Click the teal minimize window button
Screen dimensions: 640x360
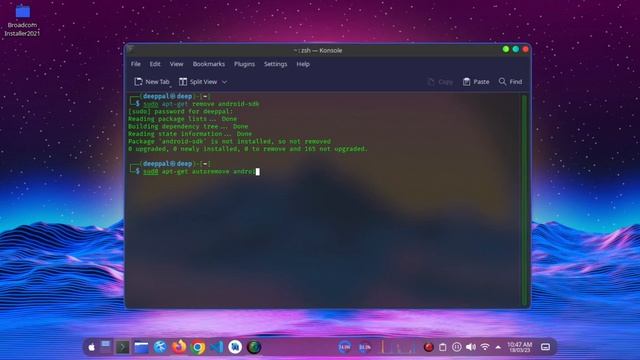(x=516, y=49)
